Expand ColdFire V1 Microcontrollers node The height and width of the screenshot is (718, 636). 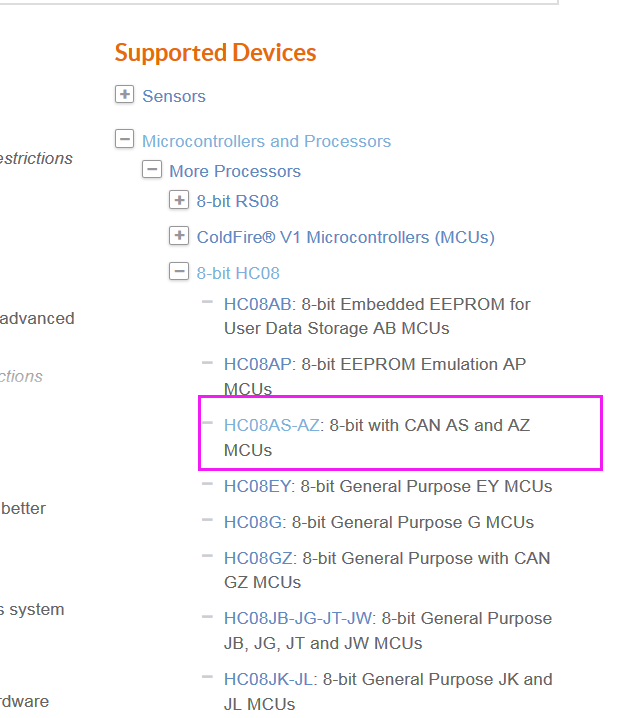tap(179, 236)
